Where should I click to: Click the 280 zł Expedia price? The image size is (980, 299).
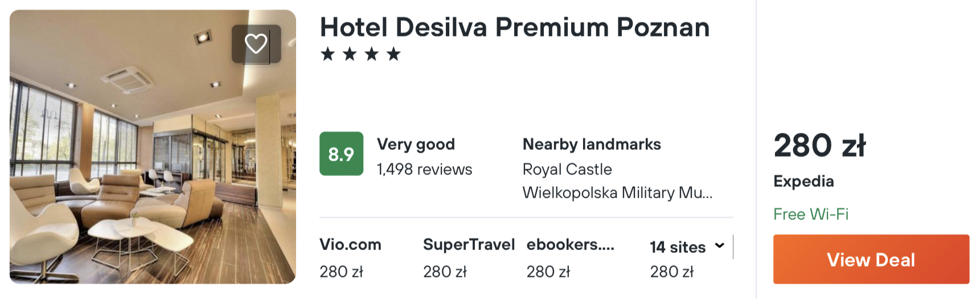click(x=819, y=145)
